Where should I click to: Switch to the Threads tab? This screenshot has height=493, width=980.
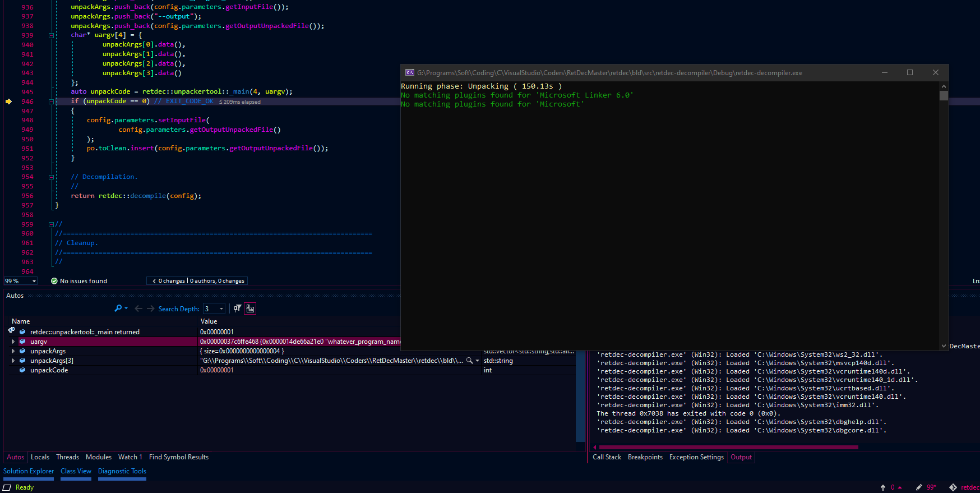pos(68,457)
